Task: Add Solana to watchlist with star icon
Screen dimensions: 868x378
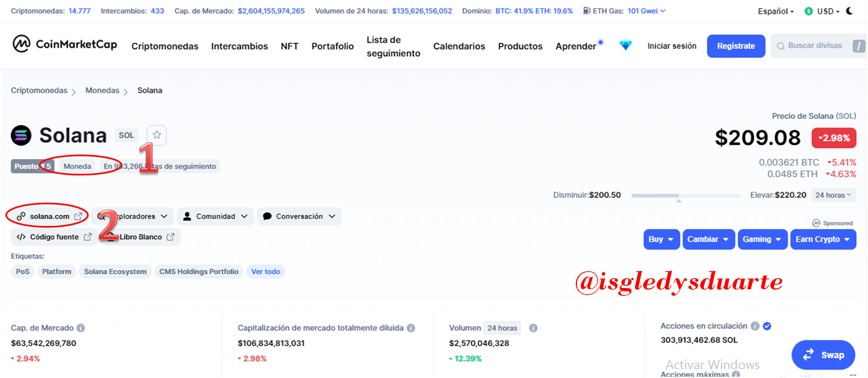Action: (157, 135)
